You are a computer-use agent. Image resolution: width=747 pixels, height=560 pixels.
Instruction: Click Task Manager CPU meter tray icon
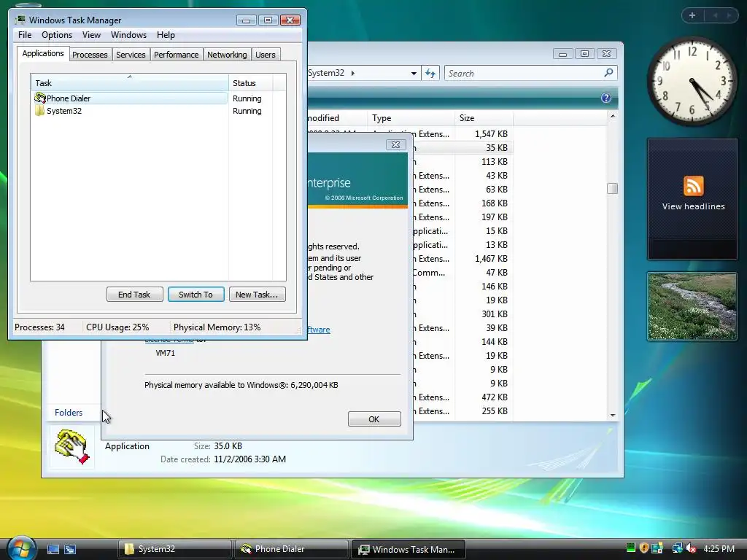click(631, 548)
